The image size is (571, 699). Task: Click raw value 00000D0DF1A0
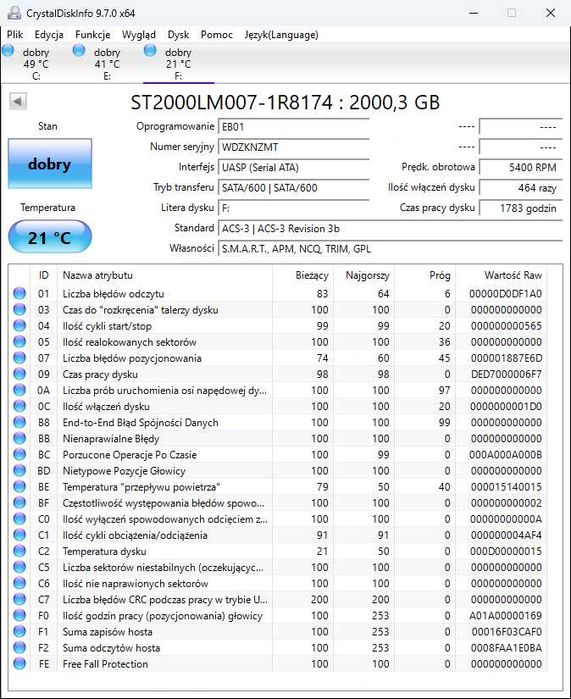pos(505,294)
